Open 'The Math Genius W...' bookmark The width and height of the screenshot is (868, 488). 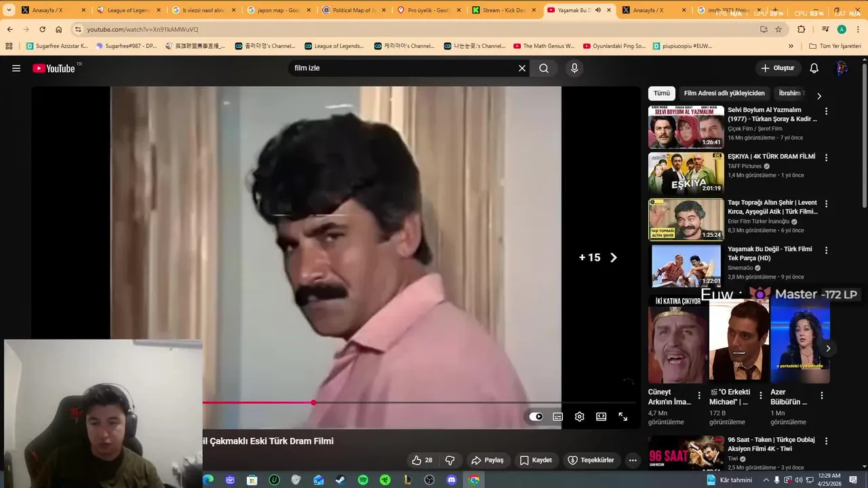coord(544,46)
